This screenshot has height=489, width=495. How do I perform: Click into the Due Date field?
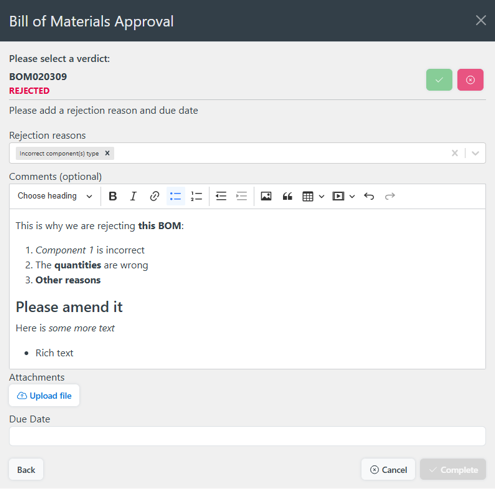[247, 436]
